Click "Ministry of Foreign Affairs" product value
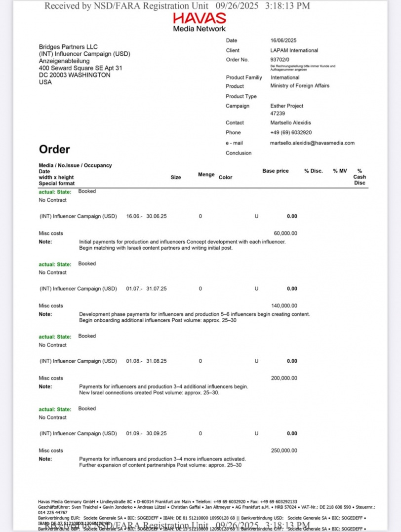This screenshot has height=532, width=401. pyautogui.click(x=299, y=86)
